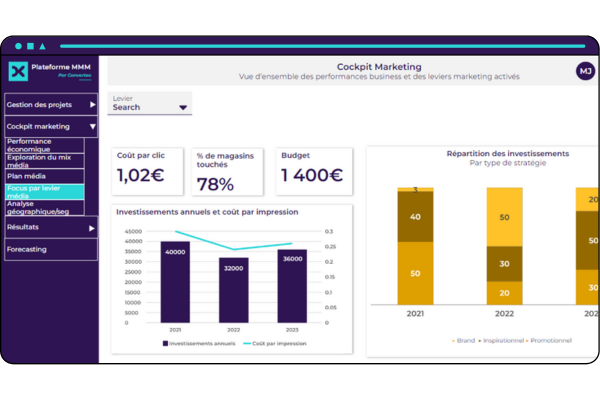This screenshot has width=600, height=400.
Task: Toggle Investissements annuels legend marker
Action: [165, 343]
